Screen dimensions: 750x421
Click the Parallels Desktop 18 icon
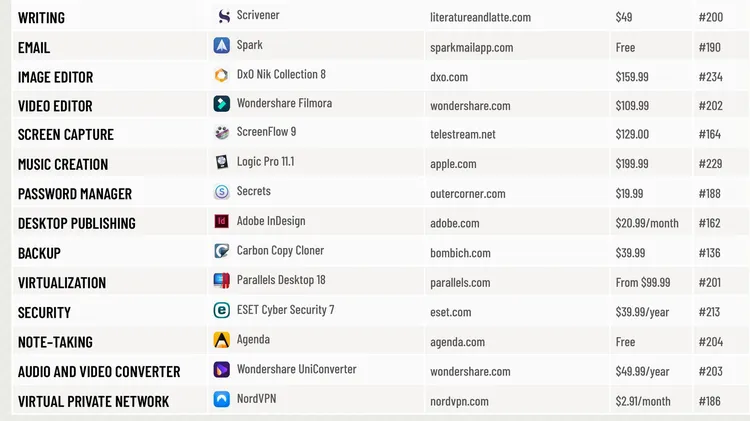click(222, 280)
